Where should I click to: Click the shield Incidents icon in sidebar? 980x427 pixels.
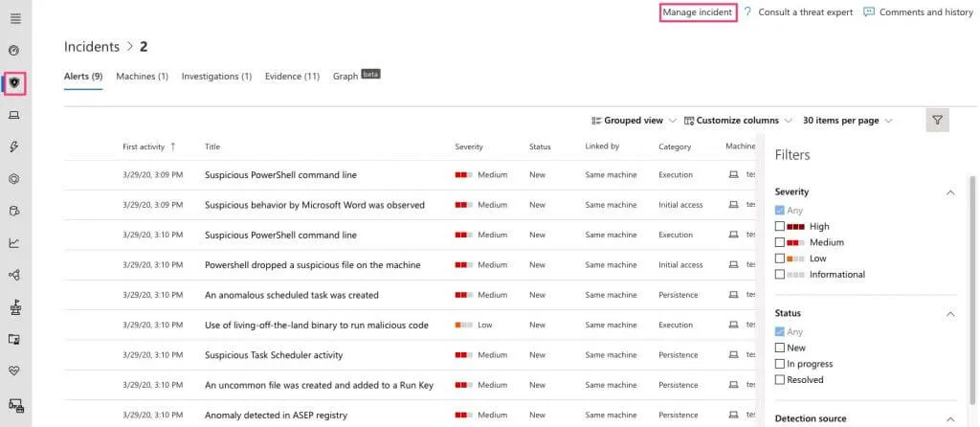coord(14,83)
